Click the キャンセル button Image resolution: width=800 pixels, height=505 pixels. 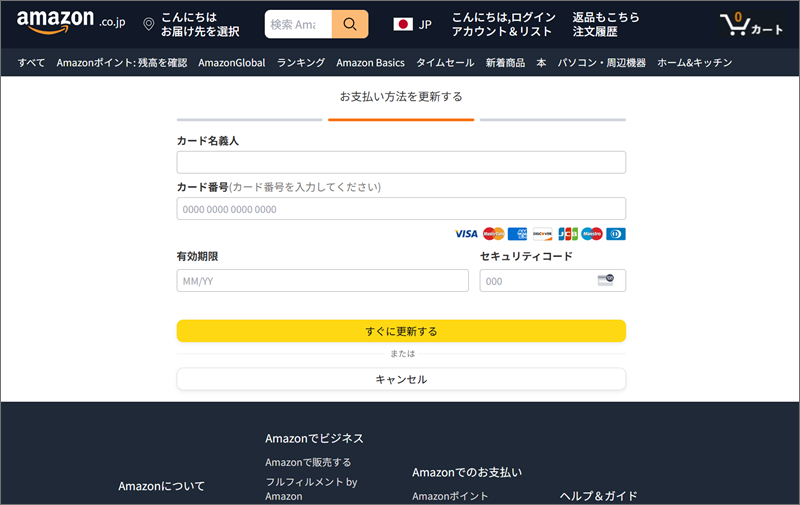tap(401, 379)
